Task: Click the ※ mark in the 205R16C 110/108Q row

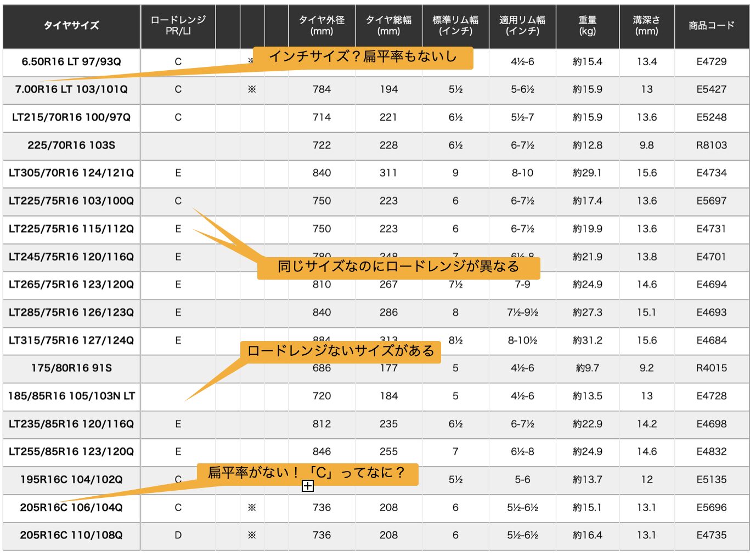Action: tap(252, 535)
